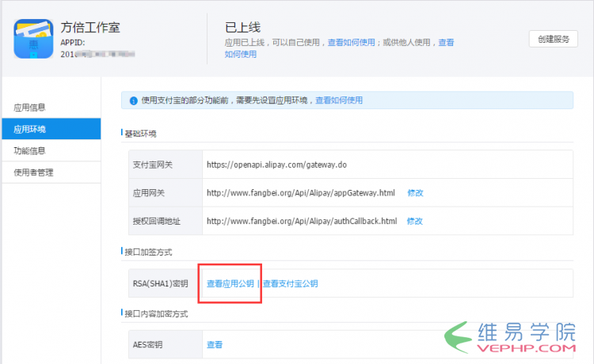Click the gateway URL https://openapi.alipay.com/gateway.do
Image resolution: width=594 pixels, height=364 pixels.
[x=276, y=165]
